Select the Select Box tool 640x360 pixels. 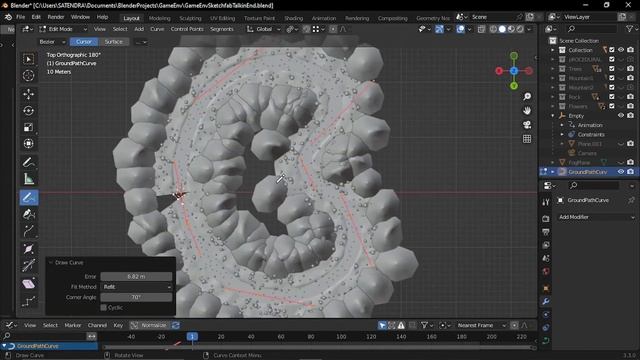(29, 60)
